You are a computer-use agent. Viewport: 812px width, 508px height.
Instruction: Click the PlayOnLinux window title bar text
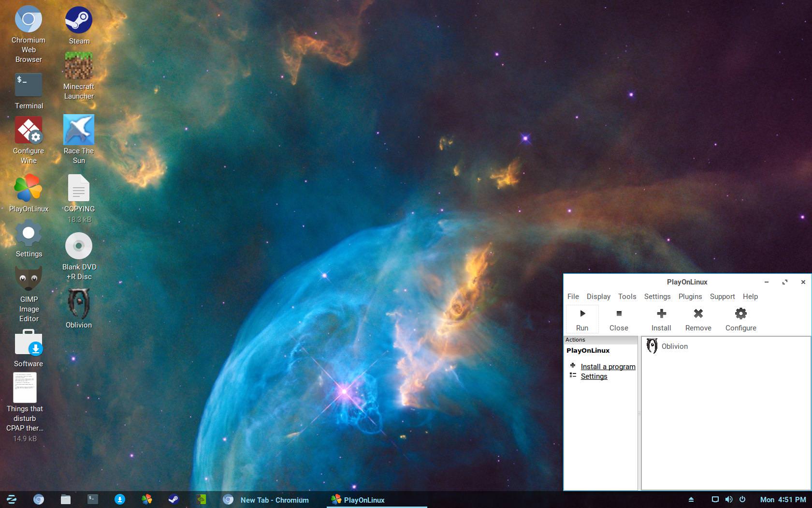point(687,282)
